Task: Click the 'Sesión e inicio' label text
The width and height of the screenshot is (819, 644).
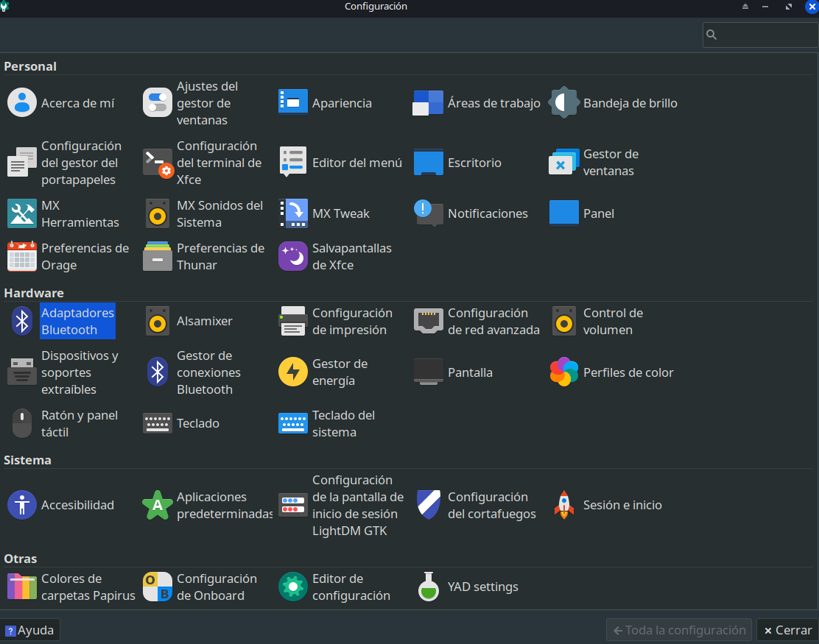Action: click(622, 505)
